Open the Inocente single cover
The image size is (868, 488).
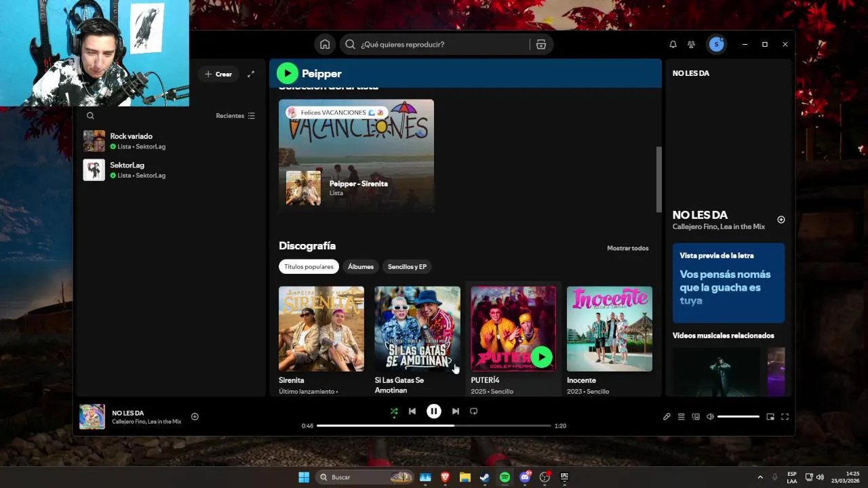coord(610,329)
